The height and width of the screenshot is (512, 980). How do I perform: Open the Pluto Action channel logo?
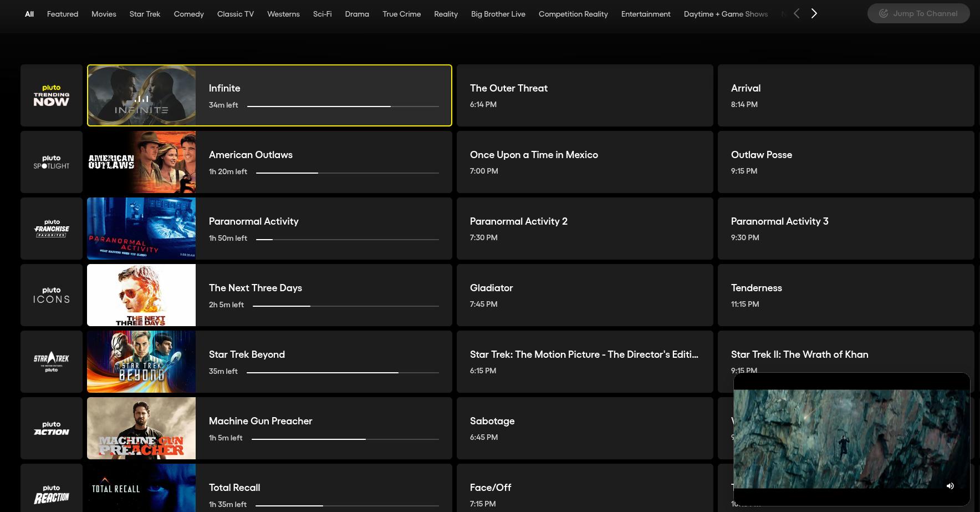click(x=52, y=428)
